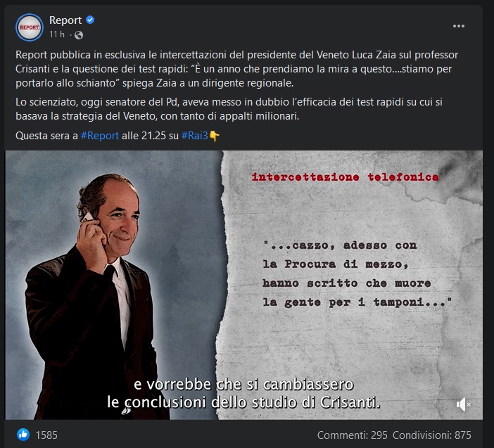This screenshot has height=448, width=494.
Task: Click the blue thumbs-up reaction icon
Action: tap(23, 435)
